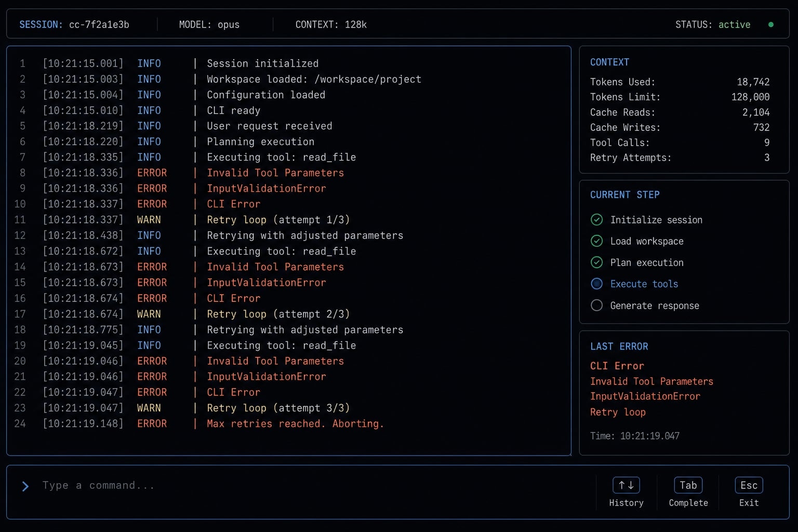Click the CONTEXT panel heading
This screenshot has width=798, height=532.
(x=609, y=62)
